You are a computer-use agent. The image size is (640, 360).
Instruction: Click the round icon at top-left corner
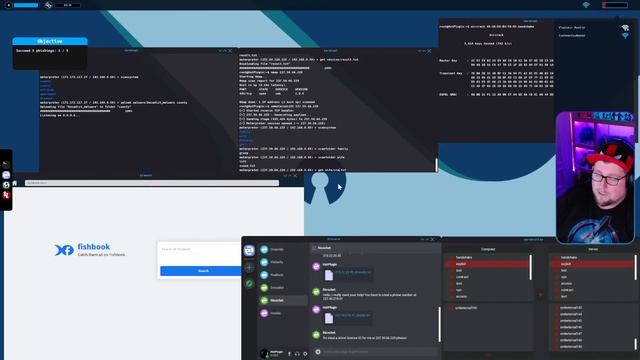tap(8, 5)
